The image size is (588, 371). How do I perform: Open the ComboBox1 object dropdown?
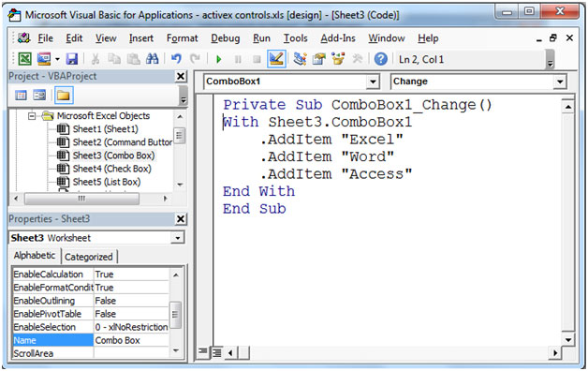point(373,82)
